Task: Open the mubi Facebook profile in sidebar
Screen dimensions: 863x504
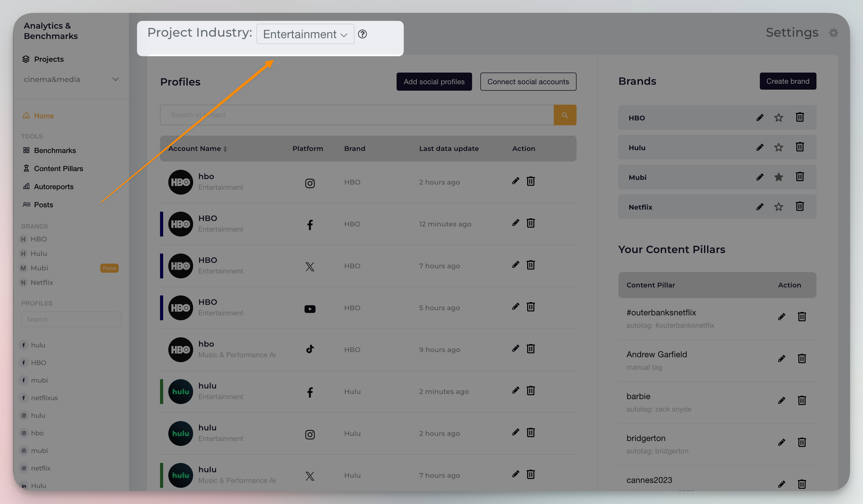Action: pyautogui.click(x=34, y=380)
